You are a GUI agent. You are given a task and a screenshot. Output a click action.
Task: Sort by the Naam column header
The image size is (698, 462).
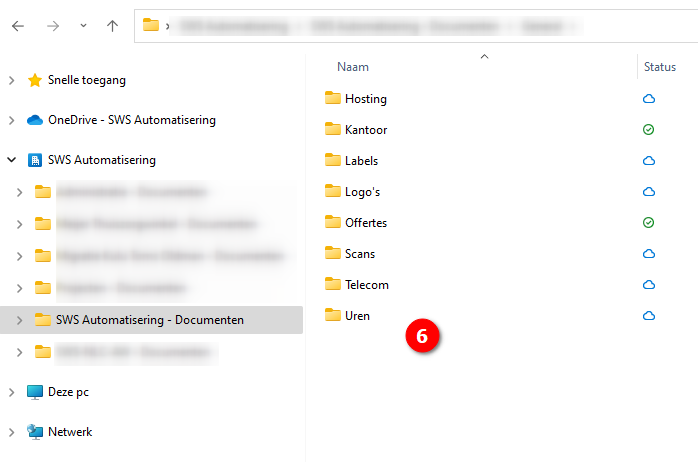(353, 67)
